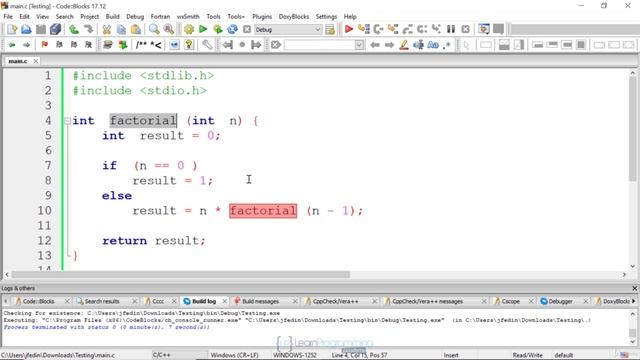This screenshot has width=640, height=360.
Task: Toggle regex search option icon
Action: point(447,45)
